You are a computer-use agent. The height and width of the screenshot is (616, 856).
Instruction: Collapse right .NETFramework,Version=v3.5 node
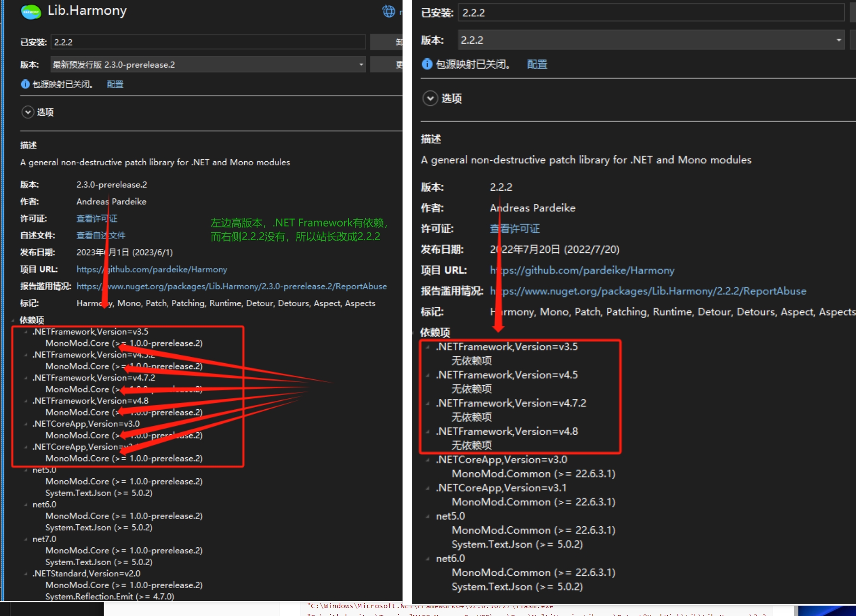click(x=428, y=347)
